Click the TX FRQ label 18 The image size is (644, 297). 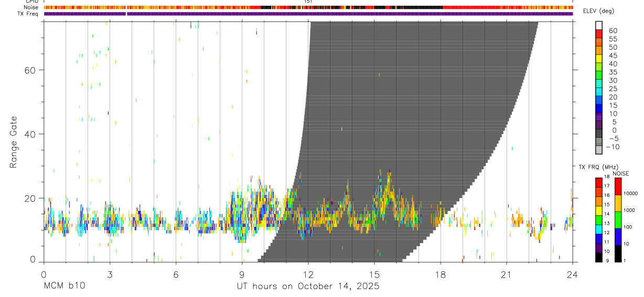(607, 177)
